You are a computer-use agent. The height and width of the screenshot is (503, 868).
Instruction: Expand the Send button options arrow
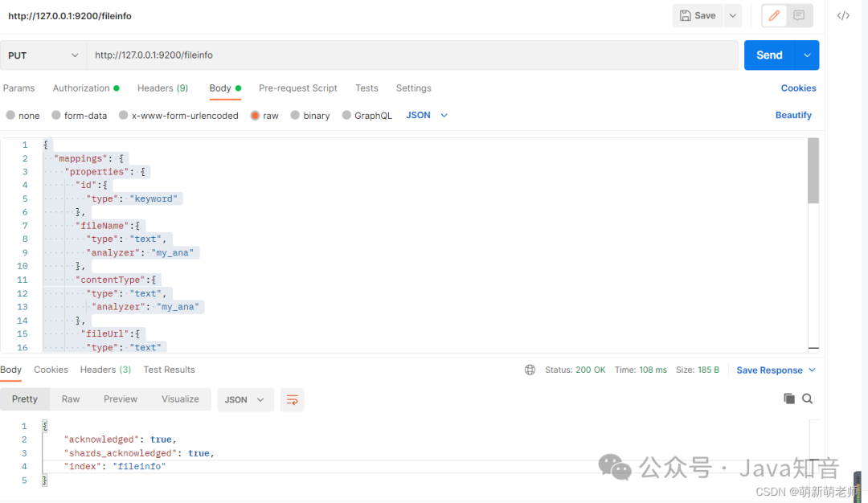807,55
